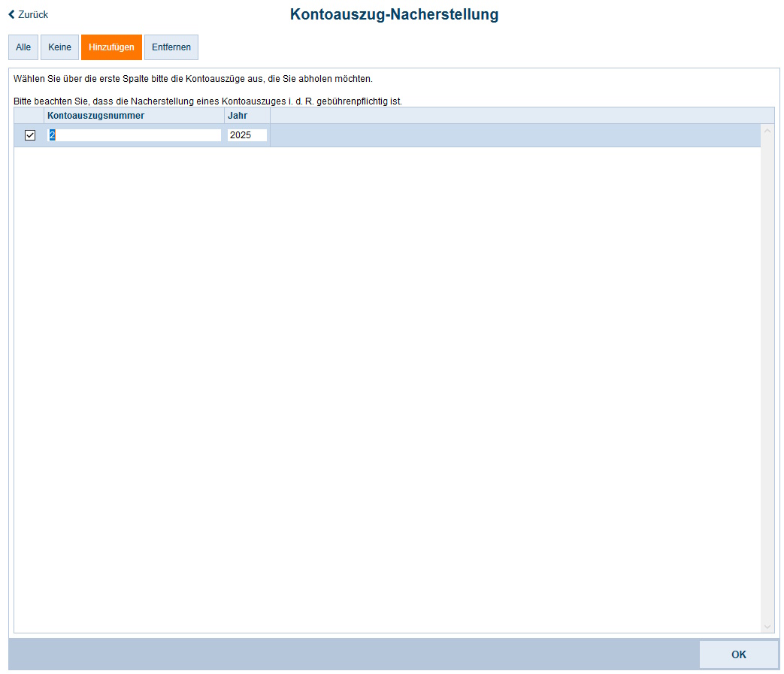Screen dimensions: 784x674
Task: Click the back chevron arrow icon
Action: (11, 14)
